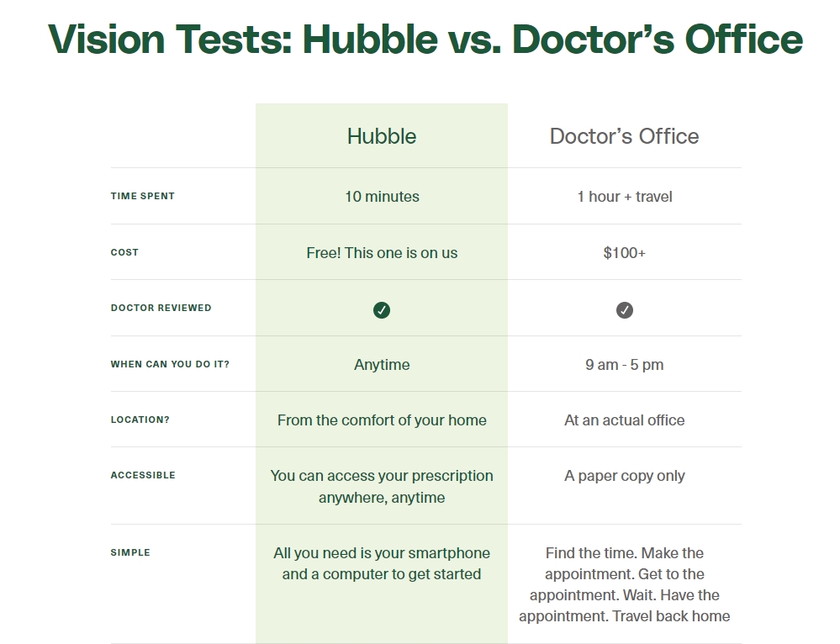This screenshot has height=644, width=840.
Task: Click the DOCTOR REVIEWED row label
Action: (161, 308)
